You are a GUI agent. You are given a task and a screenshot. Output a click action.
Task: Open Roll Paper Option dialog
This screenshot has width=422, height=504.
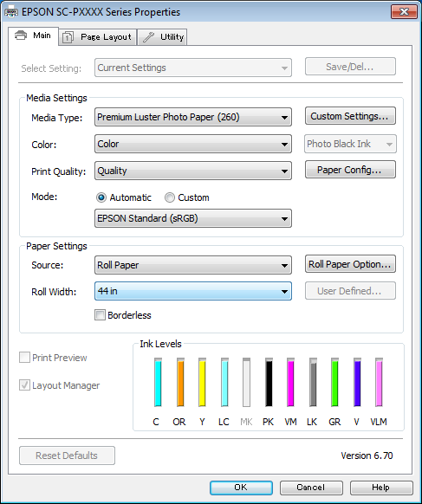[x=350, y=264]
